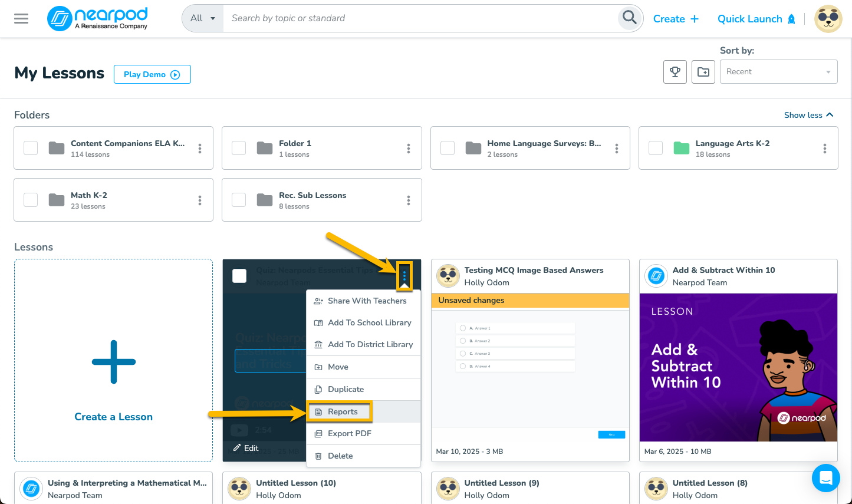
Task: Open options for Folder 1
Action: [409, 149]
